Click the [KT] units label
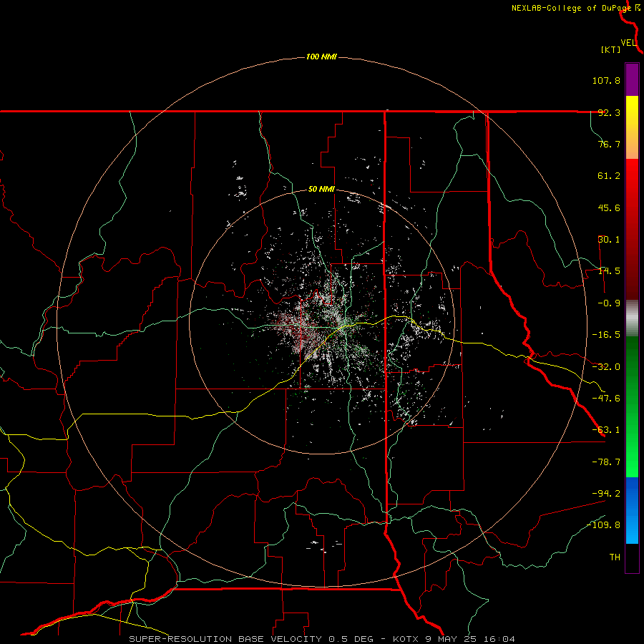The height and width of the screenshot is (644, 644). [611, 49]
